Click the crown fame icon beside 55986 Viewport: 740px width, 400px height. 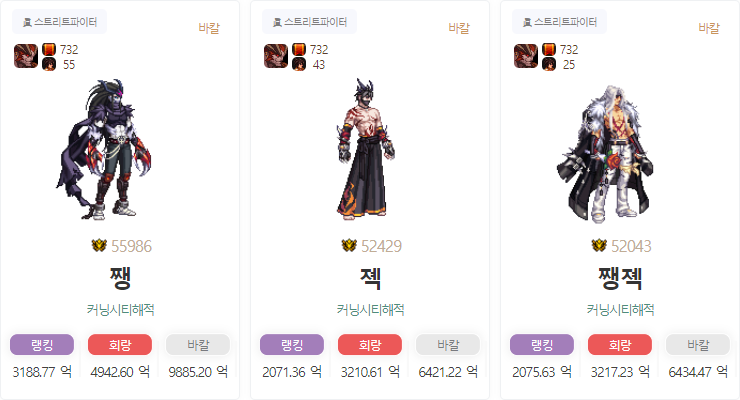tap(99, 245)
